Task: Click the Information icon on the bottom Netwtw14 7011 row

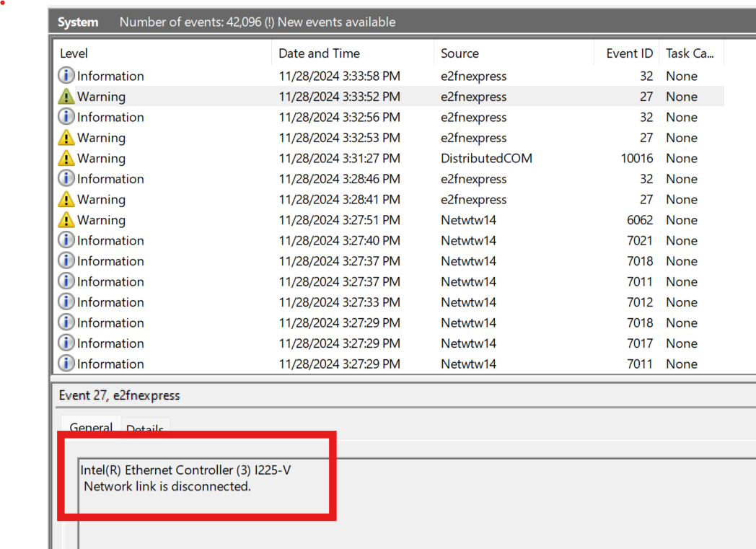Action: pyautogui.click(x=66, y=364)
